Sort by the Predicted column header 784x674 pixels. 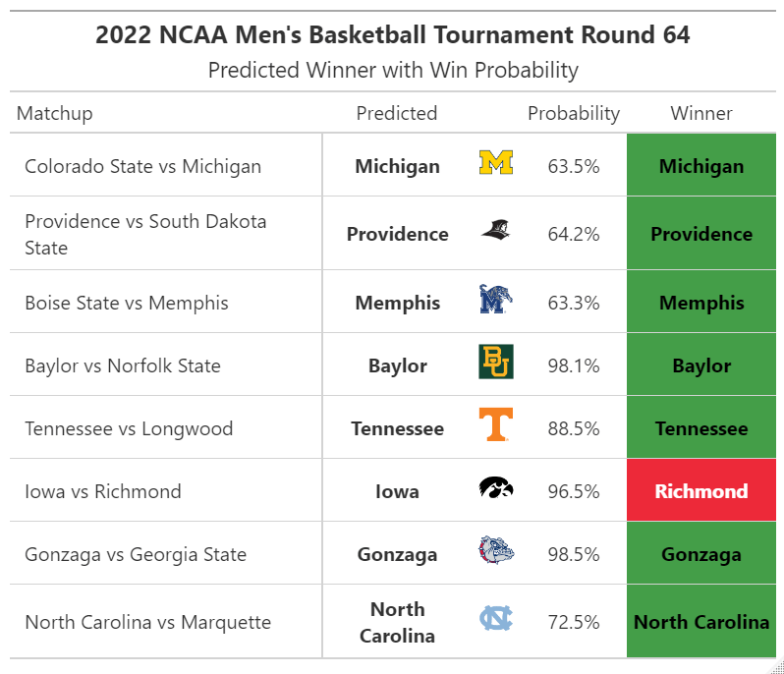tap(397, 113)
